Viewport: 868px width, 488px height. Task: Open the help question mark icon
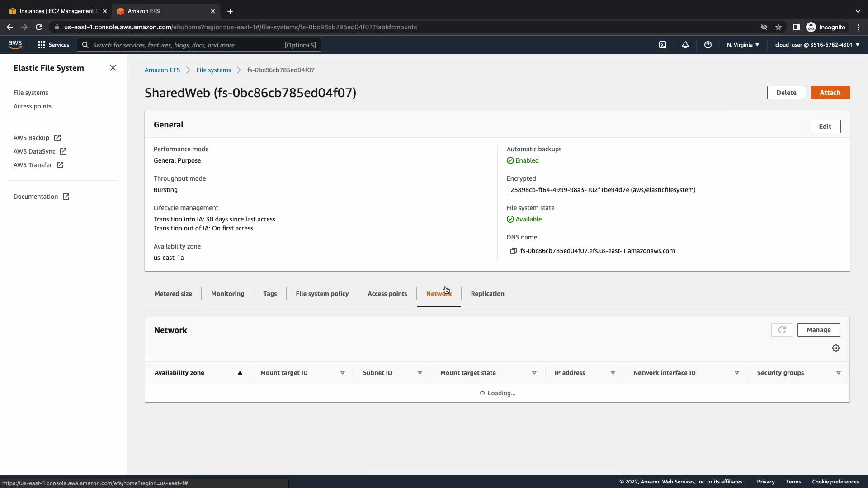pyautogui.click(x=708, y=45)
